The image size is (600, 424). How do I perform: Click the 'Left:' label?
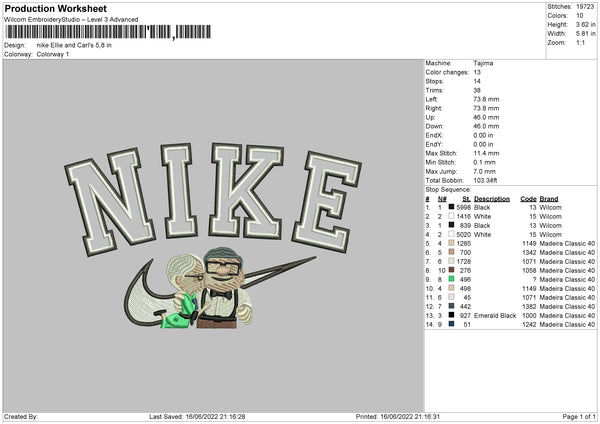431,99
